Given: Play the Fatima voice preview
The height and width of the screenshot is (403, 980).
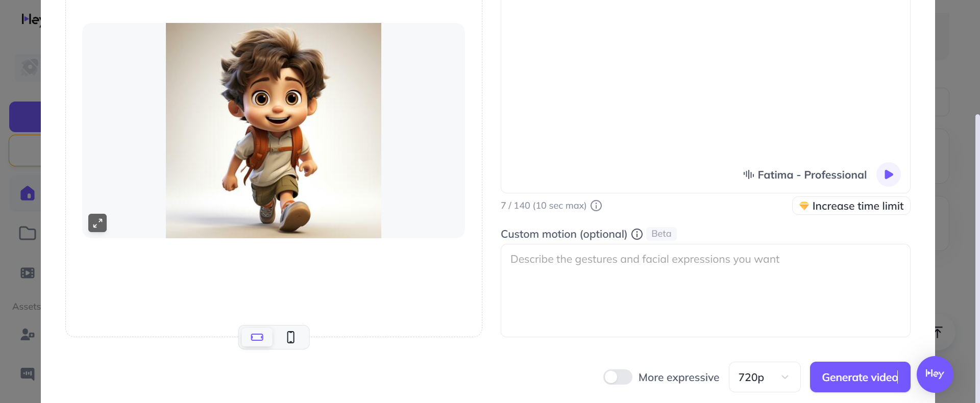Looking at the screenshot, I should click(x=888, y=174).
